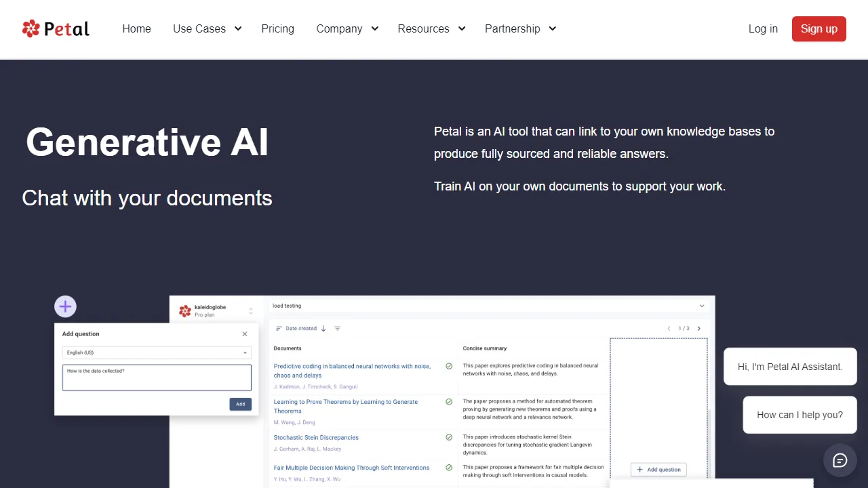Click the Date created sort label
The height and width of the screenshot is (488, 868).
point(301,329)
